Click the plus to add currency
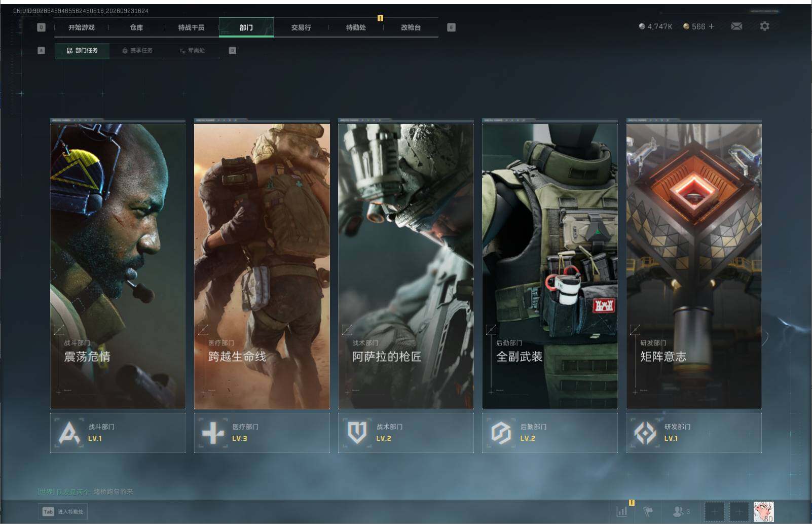This screenshot has height=524, width=812. tap(711, 26)
